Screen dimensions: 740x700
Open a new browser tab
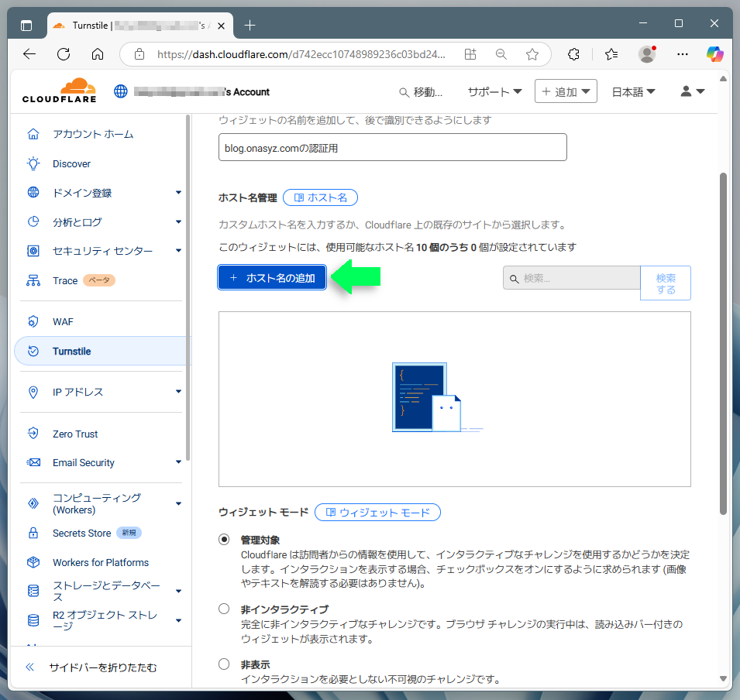tap(250, 26)
